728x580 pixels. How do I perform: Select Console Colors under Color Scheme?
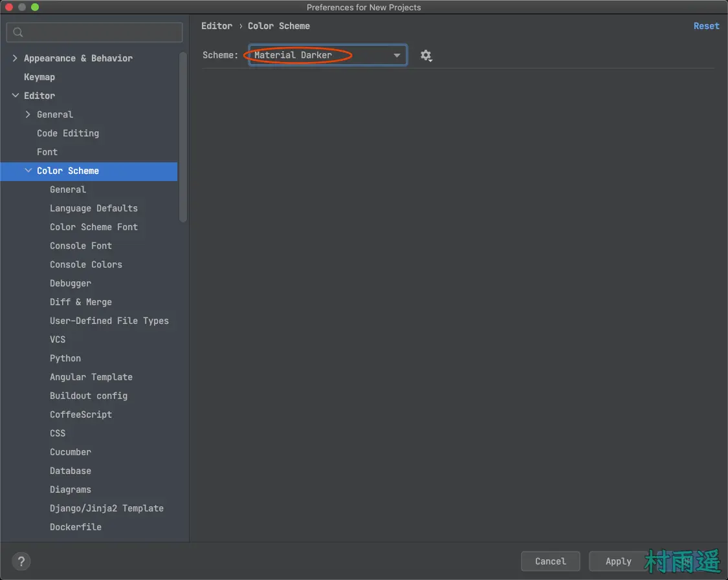(x=86, y=264)
